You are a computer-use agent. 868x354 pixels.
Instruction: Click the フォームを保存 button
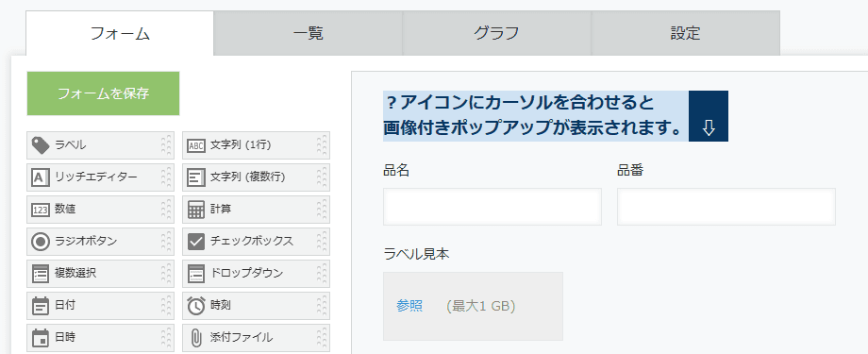click(103, 93)
